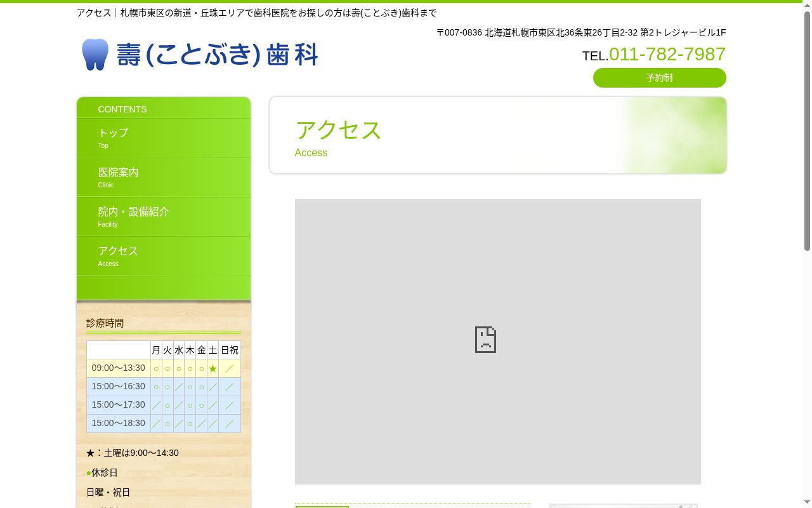Open the 医院案内 Clinic menu item
Viewport: 812px width, 508px height.
pos(164,177)
